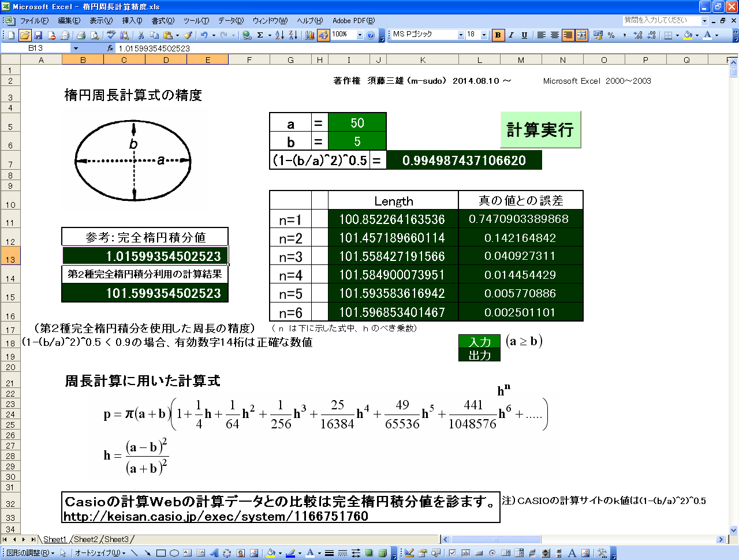Click the Fill Color bucket in formatting toolbar
Image resolution: width=739 pixels, height=560 pixels.
688,35
